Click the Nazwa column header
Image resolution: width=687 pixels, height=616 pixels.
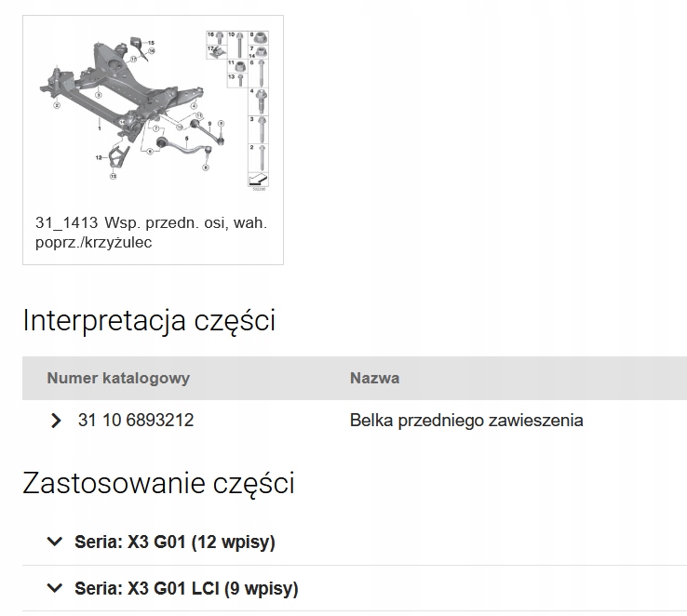(374, 378)
